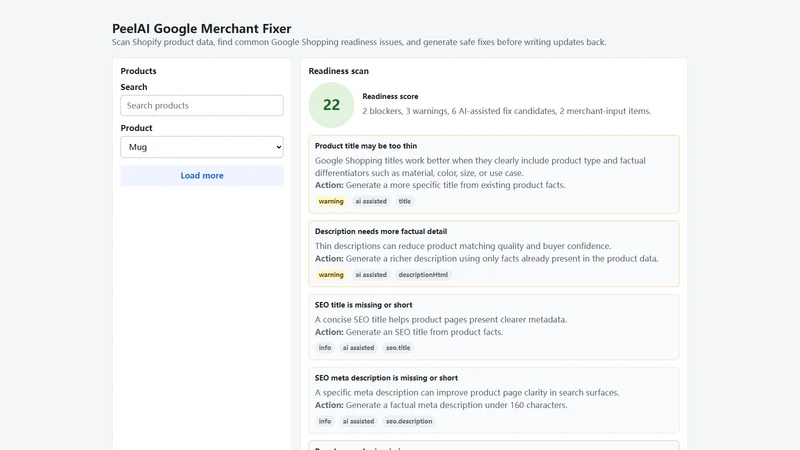
Task: Click the warning tag on the Description card
Action: 331,274
